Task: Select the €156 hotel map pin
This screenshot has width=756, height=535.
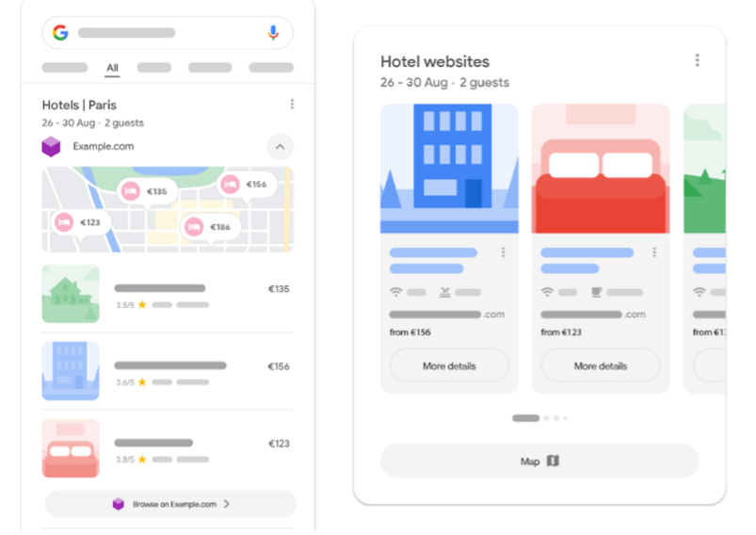Action: tap(247, 185)
